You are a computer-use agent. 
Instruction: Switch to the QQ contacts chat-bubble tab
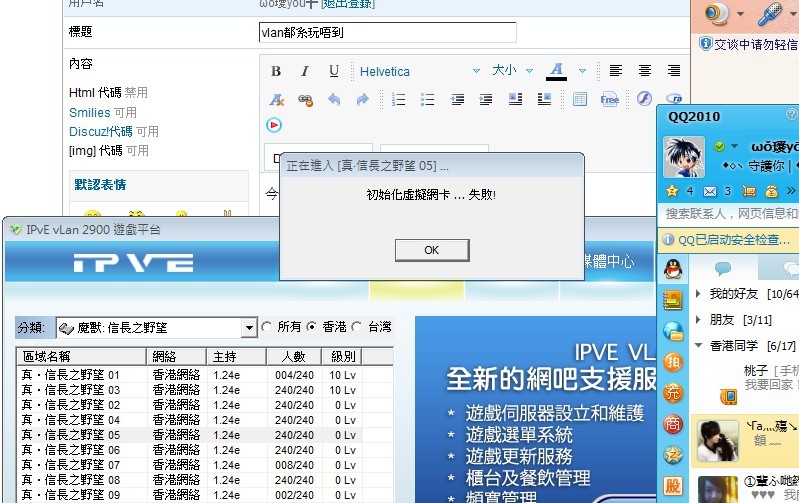coord(723,268)
